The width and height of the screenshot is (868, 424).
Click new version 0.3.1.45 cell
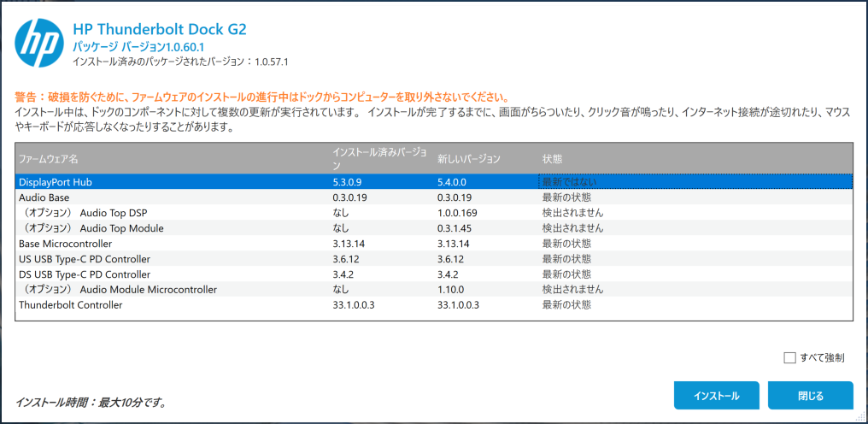click(x=455, y=228)
